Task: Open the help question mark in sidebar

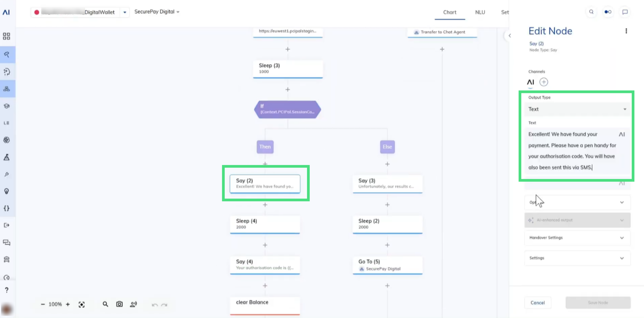Action: point(7,290)
